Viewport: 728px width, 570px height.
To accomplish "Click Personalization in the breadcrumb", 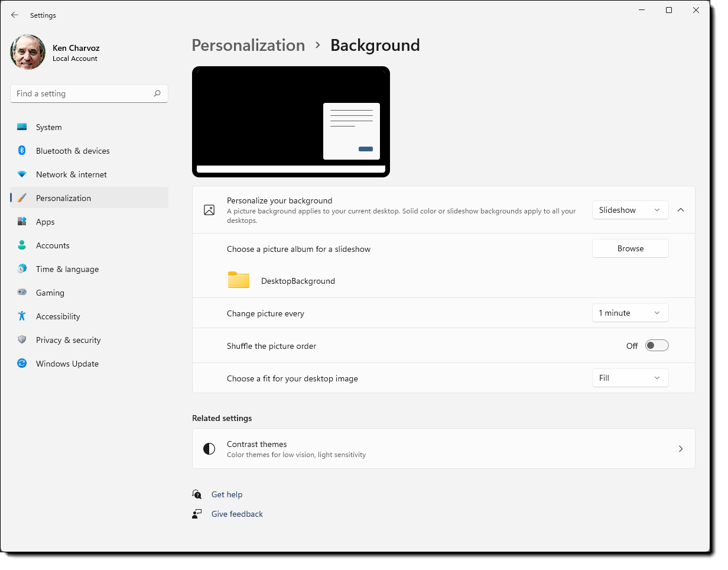I will tap(248, 46).
